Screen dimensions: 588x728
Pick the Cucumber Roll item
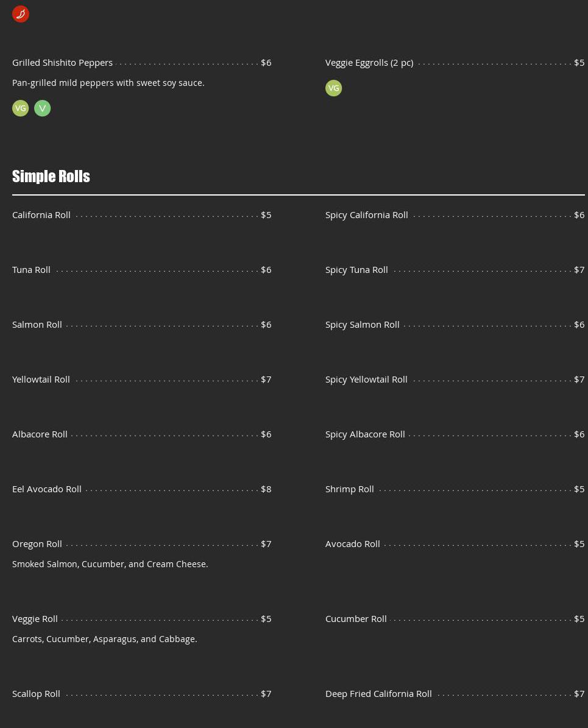(356, 619)
